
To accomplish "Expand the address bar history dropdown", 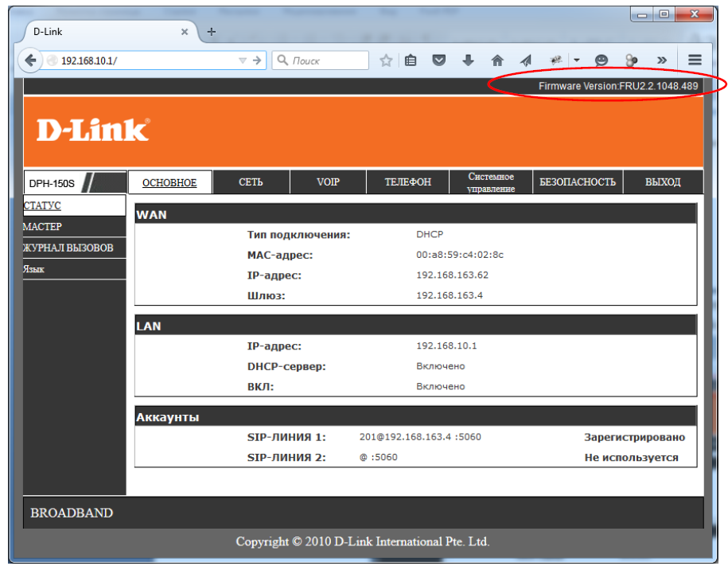I will (243, 61).
